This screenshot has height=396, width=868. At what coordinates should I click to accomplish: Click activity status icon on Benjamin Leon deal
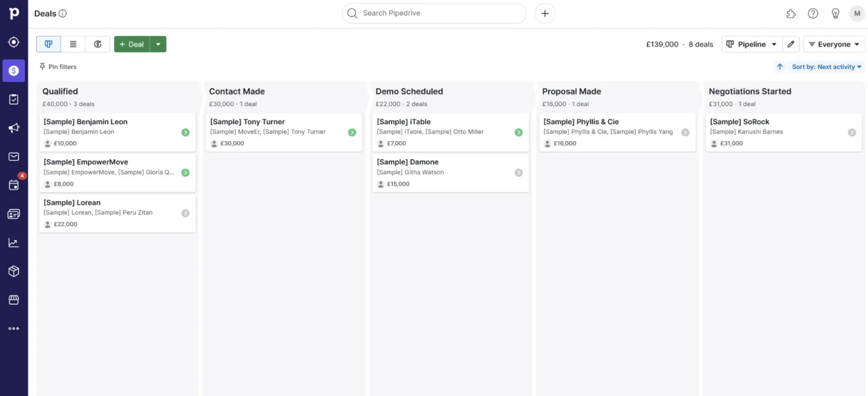185,132
